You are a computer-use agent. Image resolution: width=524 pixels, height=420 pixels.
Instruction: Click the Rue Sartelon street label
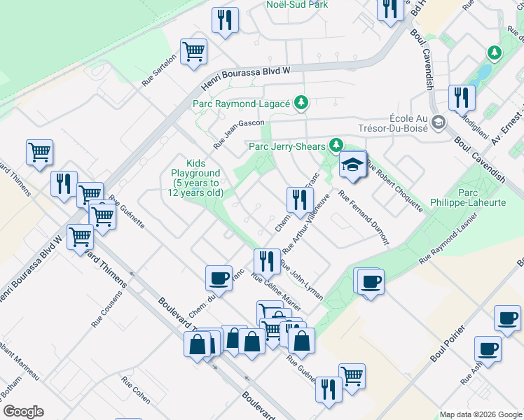159,71
